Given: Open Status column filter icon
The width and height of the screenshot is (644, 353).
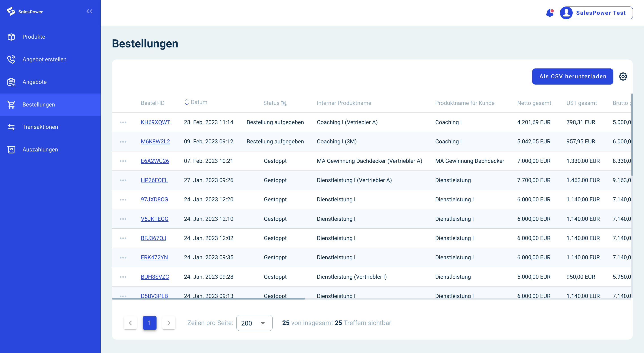Looking at the screenshot, I should (284, 103).
